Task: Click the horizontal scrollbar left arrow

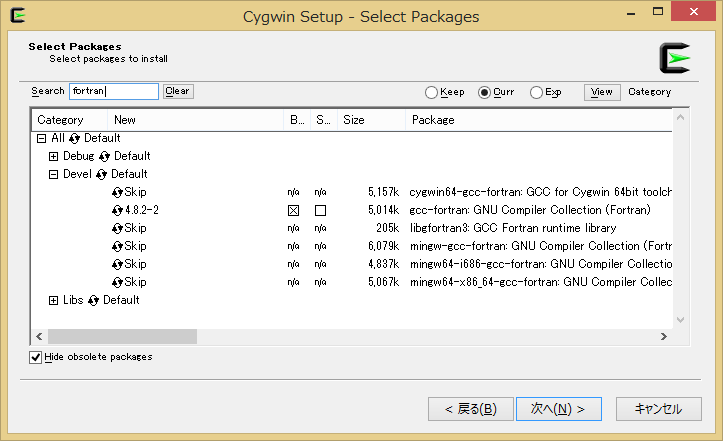Action: tap(39, 336)
